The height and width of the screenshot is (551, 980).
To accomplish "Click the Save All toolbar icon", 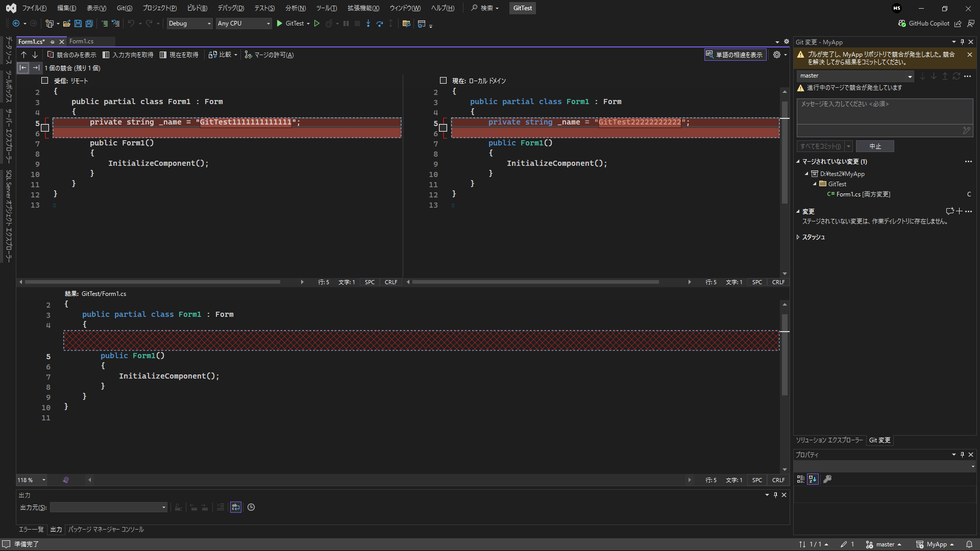I will [x=89, y=23].
